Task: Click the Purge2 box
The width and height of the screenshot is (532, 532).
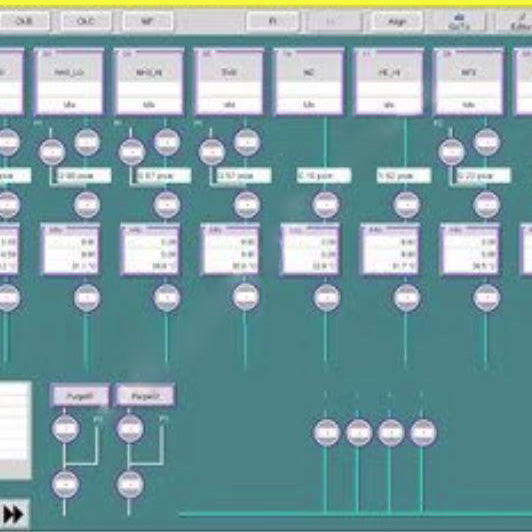Action: [x=145, y=396]
